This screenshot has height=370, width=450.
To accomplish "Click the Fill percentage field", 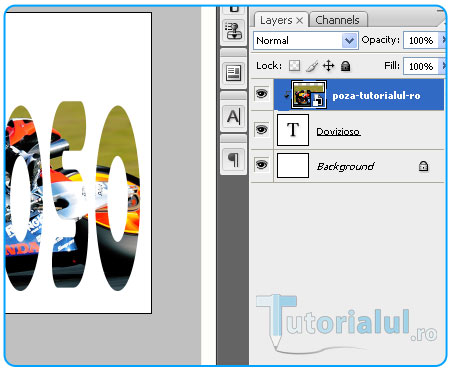I will pos(422,66).
